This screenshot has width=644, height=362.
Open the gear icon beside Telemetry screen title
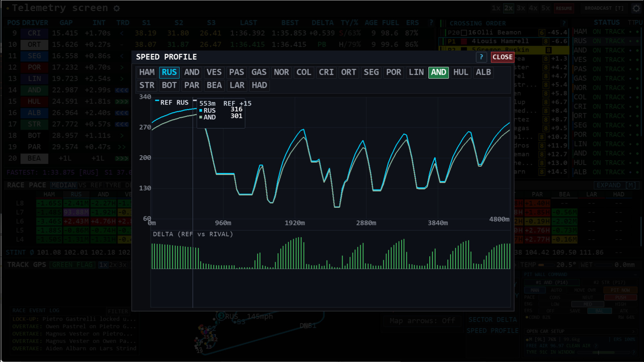tap(116, 8)
